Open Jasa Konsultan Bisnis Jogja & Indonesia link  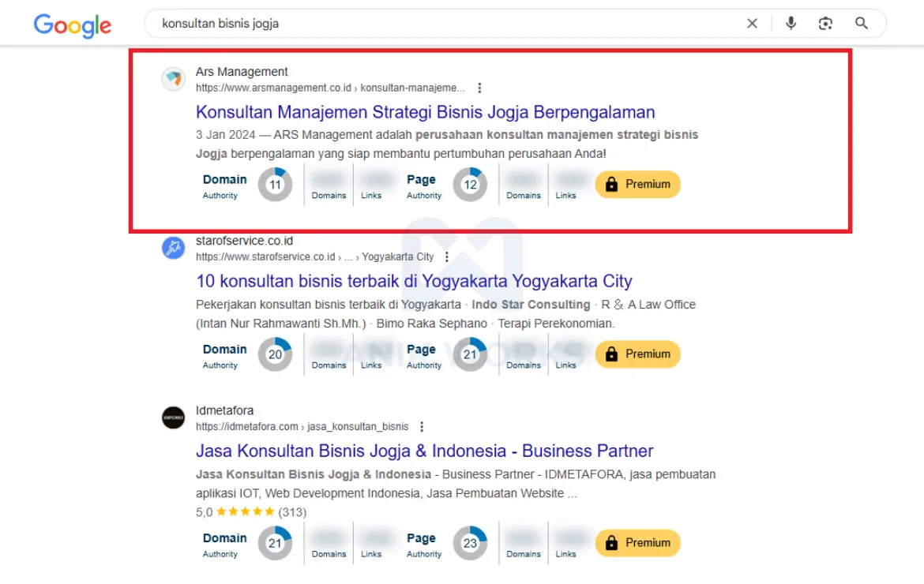point(424,451)
